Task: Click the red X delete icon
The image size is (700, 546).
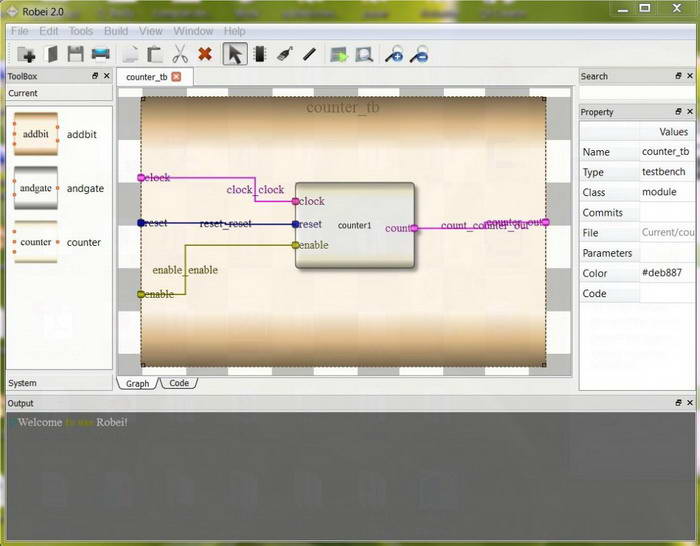Action: 205,54
